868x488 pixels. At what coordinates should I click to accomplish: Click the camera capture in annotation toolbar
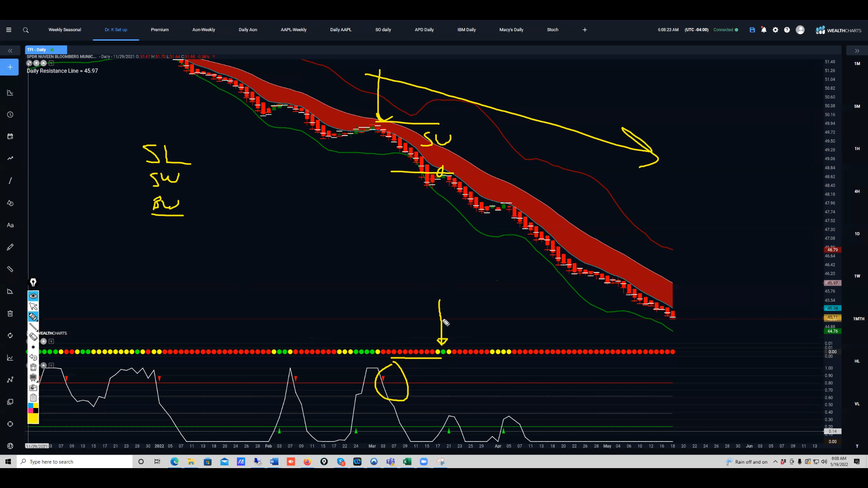[x=33, y=388]
